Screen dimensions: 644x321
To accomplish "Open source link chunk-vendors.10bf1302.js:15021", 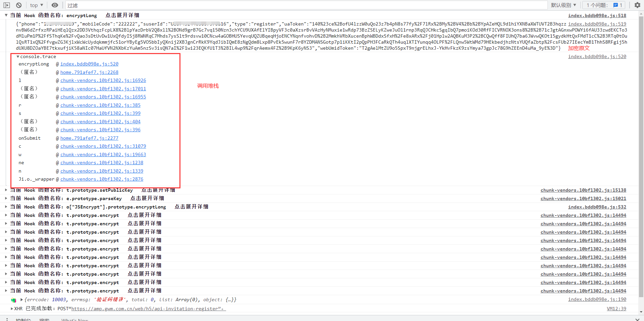I will coord(583,198).
